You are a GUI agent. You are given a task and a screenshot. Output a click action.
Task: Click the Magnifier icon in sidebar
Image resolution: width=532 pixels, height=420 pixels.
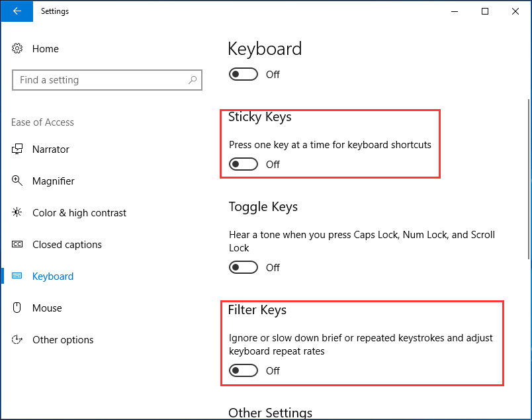coord(18,181)
